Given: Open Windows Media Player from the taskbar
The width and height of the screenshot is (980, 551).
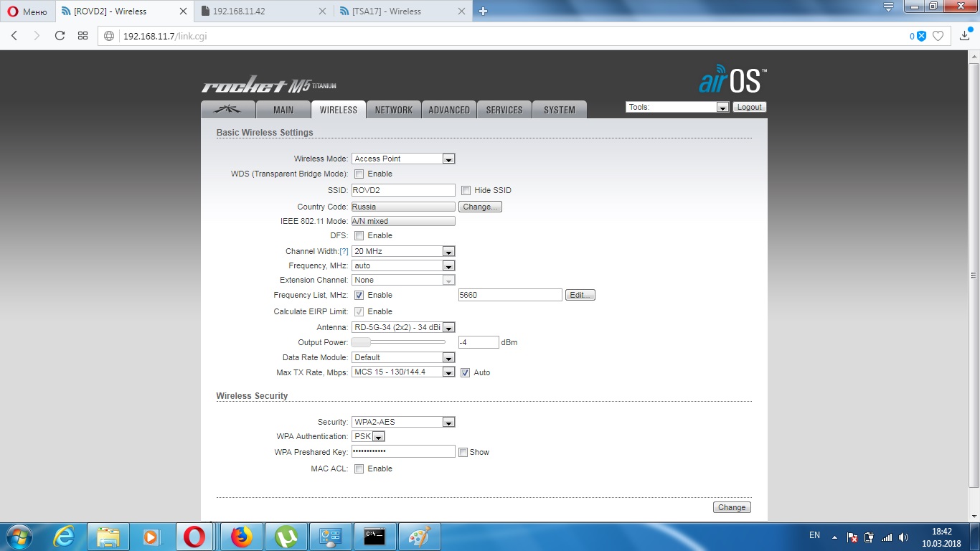Looking at the screenshot, I should click(x=152, y=537).
